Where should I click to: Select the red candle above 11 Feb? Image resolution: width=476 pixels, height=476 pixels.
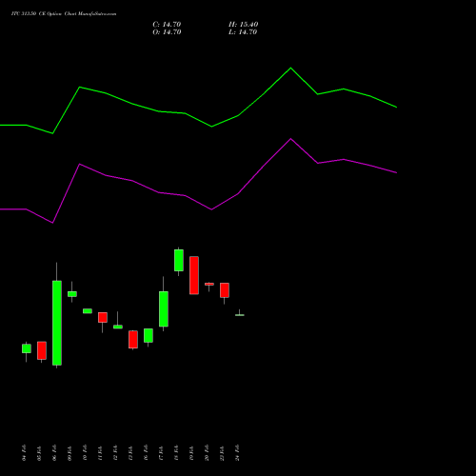point(103,317)
